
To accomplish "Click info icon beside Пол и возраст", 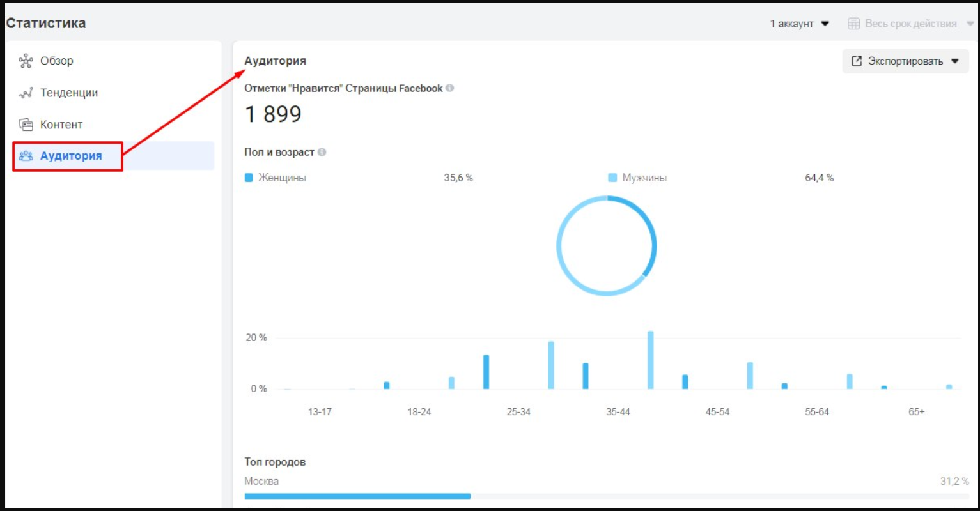I will 322,152.
